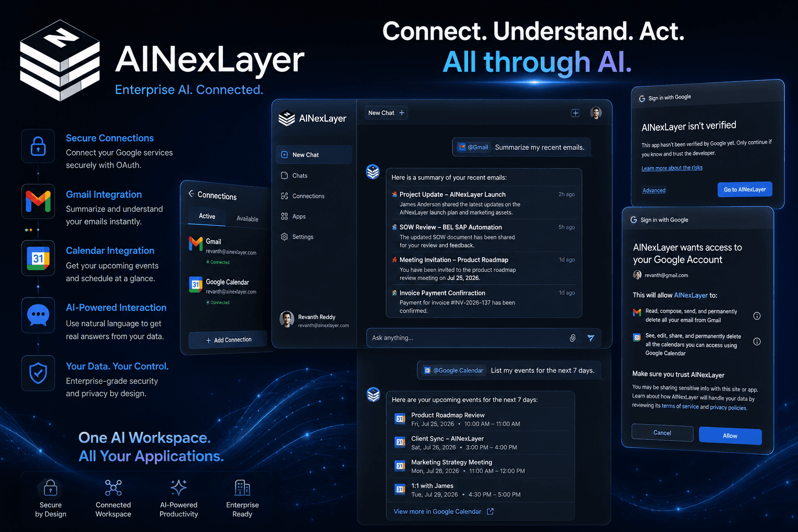Viewport: 798px width, 532px height.
Task: Click the shield icon beside Your Data. Your Control.
Action: pyautogui.click(x=38, y=373)
